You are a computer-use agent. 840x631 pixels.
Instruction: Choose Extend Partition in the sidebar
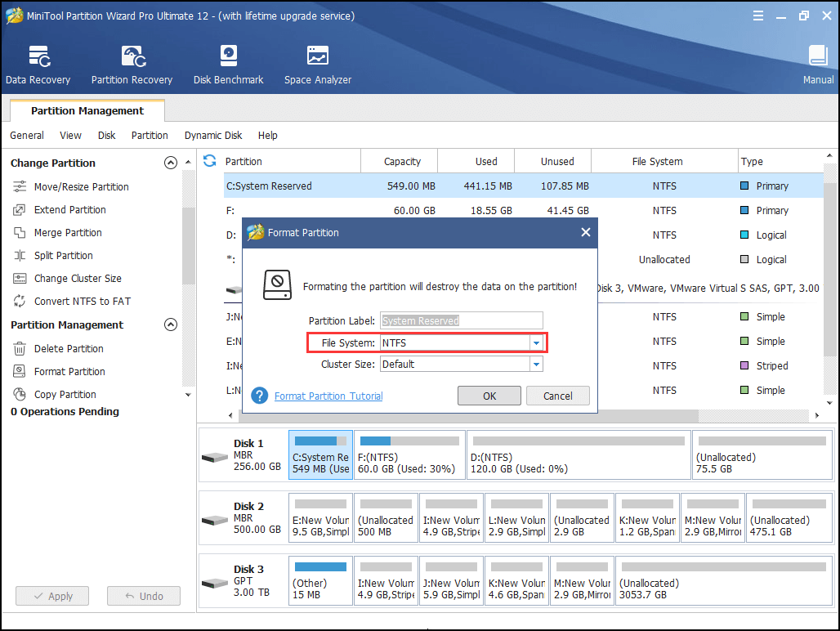[x=69, y=210]
